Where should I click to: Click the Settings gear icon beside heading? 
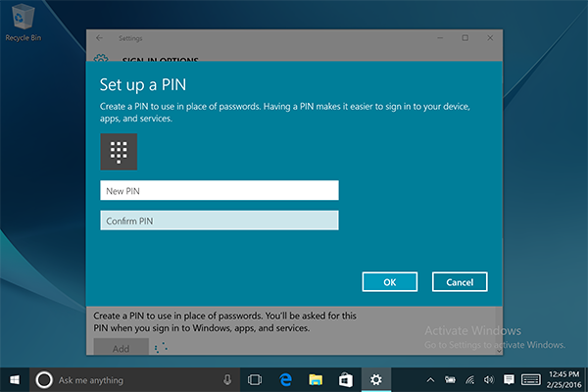pos(101,58)
